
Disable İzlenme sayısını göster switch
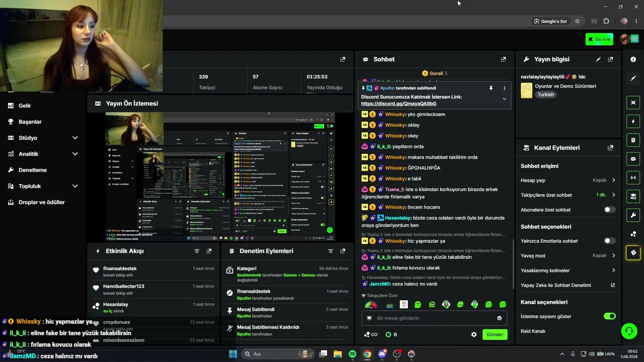click(609, 316)
